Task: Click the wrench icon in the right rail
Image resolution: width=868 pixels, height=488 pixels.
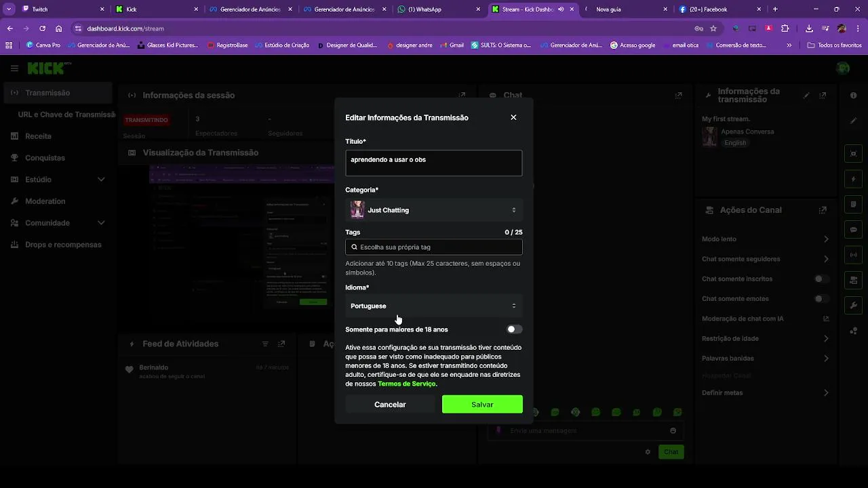Action: (853, 306)
